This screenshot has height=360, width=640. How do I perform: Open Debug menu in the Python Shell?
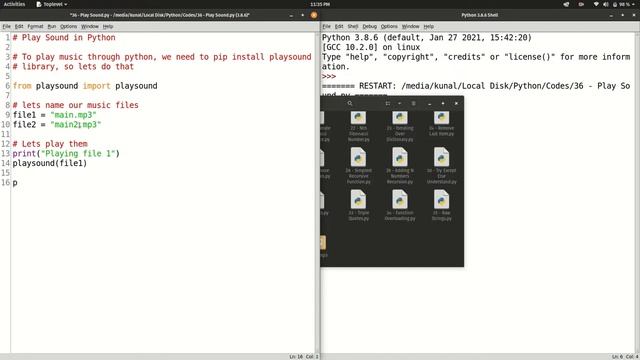369,27
